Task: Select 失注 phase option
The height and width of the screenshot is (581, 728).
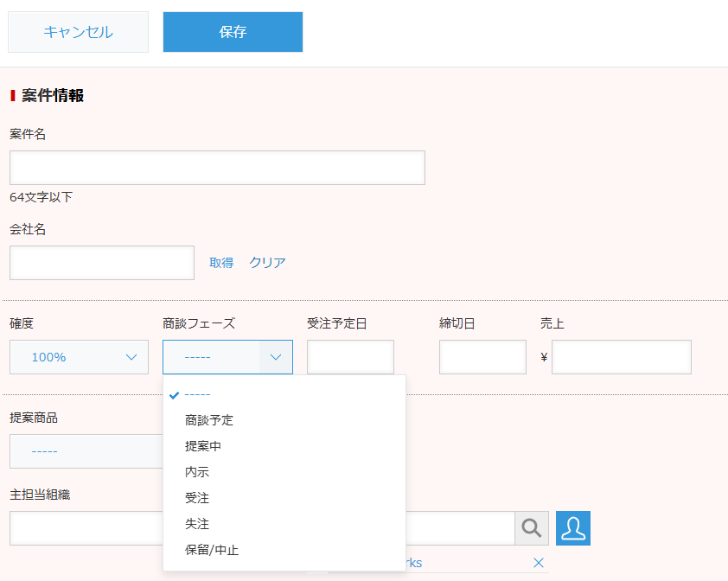Action: [284, 524]
